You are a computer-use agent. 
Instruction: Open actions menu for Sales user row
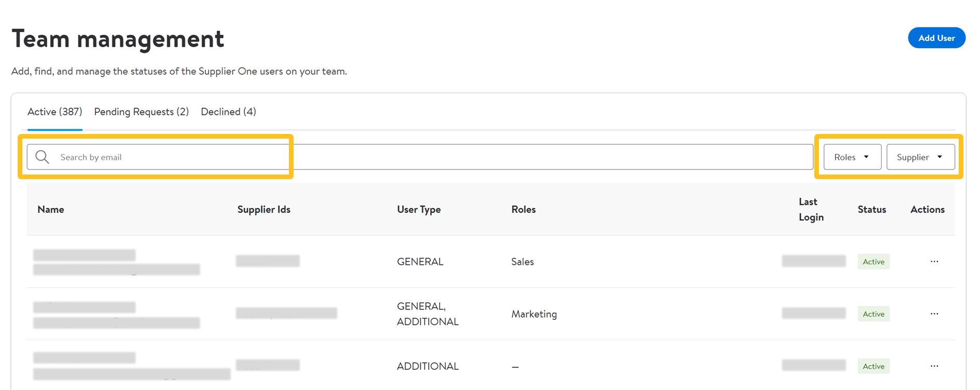pos(934,261)
